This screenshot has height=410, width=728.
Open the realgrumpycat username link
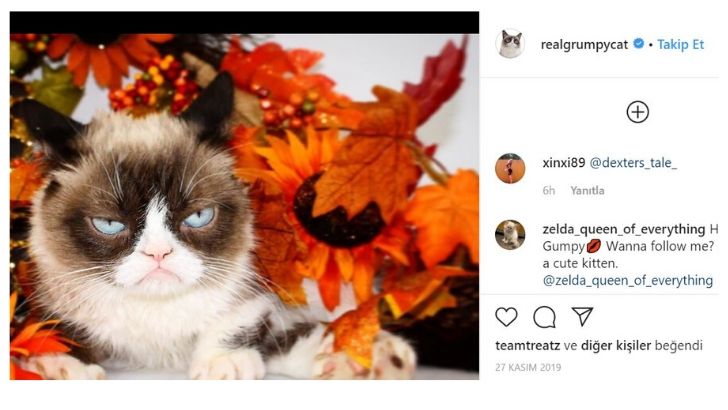tap(584, 45)
